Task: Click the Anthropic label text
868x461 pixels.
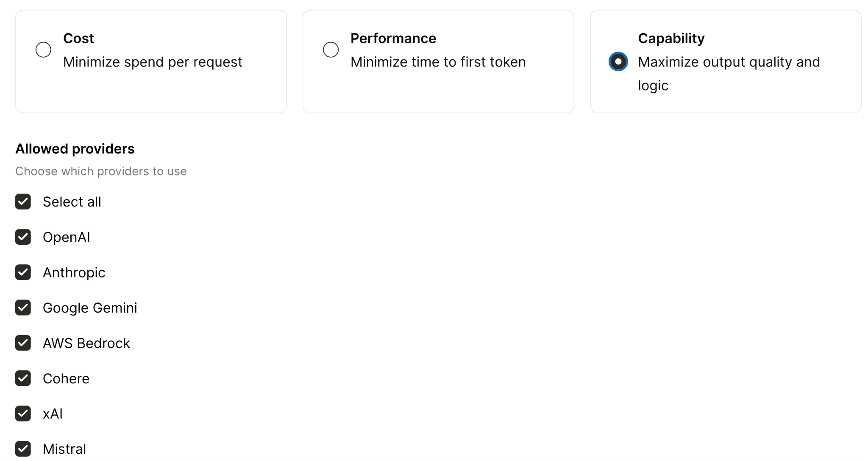Action: [x=74, y=273]
